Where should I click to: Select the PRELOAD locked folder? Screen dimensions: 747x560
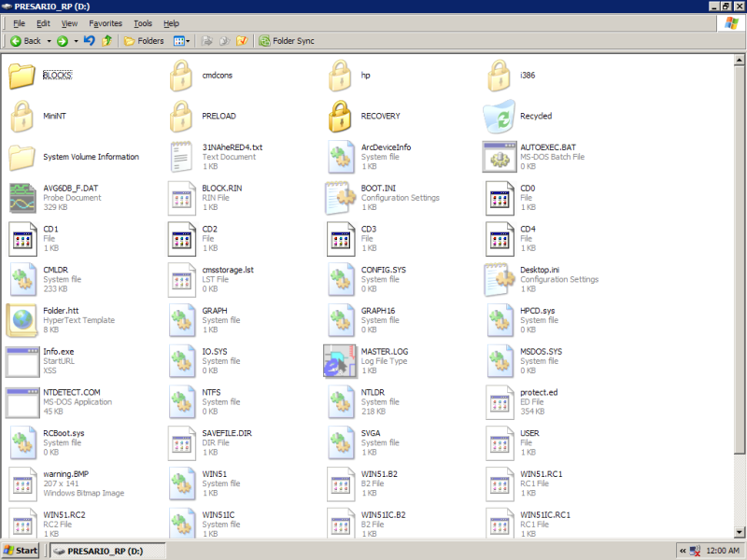pyautogui.click(x=181, y=116)
